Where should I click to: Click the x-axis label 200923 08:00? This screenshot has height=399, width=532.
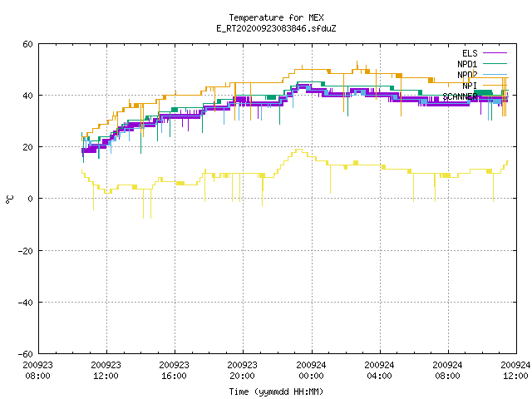tap(38, 371)
